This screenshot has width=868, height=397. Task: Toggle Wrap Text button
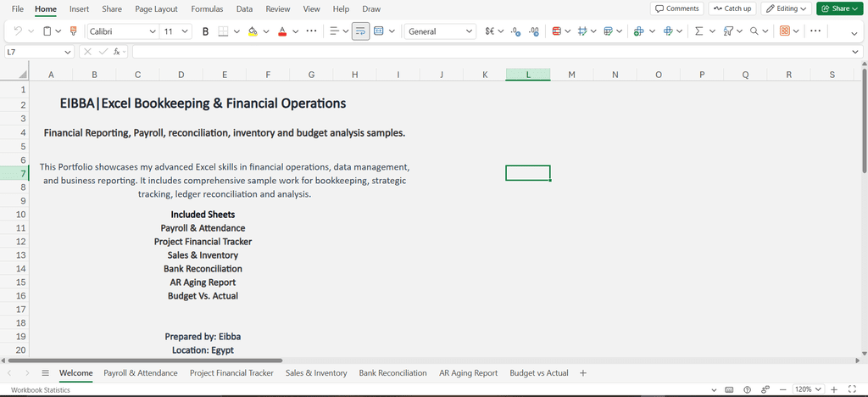(x=360, y=31)
